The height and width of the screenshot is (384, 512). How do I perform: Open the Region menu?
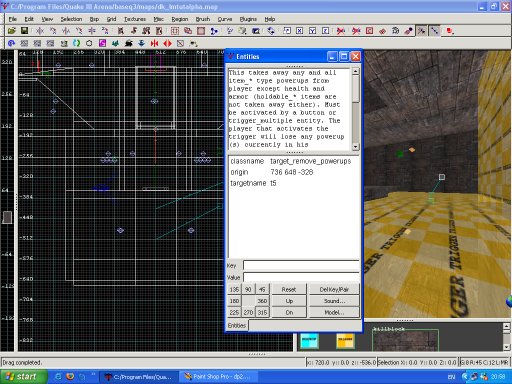[x=180, y=19]
